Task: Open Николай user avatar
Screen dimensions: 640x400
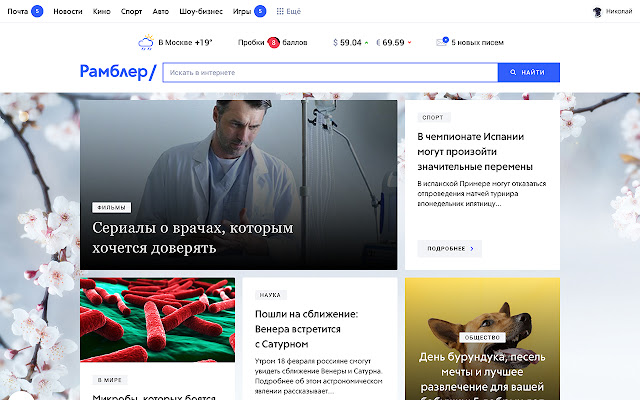Action: (x=597, y=12)
